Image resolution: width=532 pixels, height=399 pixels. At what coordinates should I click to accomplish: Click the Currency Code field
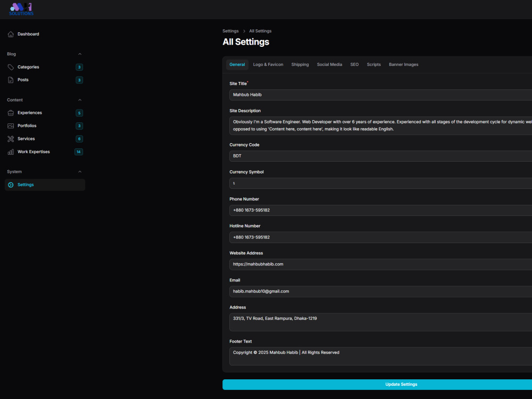pyautogui.click(x=381, y=156)
